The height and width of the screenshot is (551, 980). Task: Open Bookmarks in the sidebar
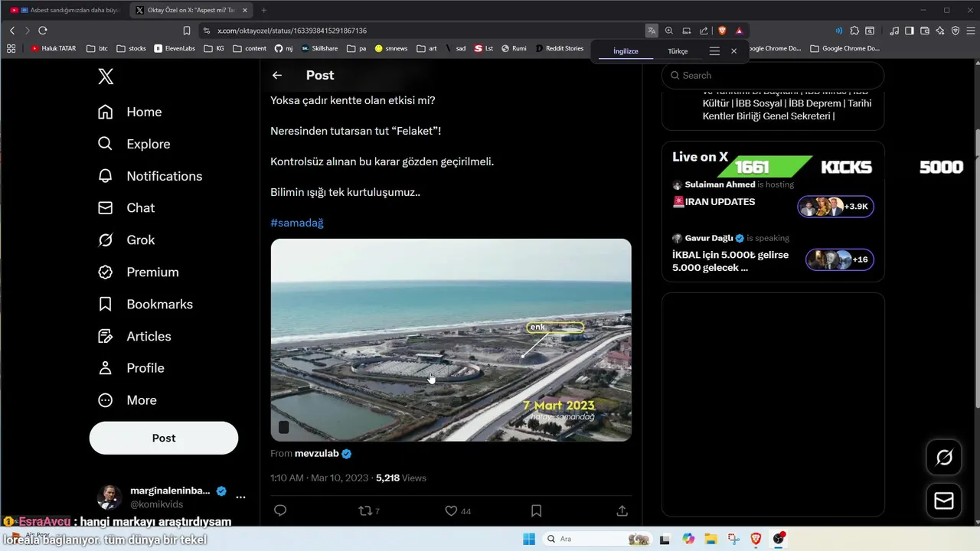pos(145,305)
